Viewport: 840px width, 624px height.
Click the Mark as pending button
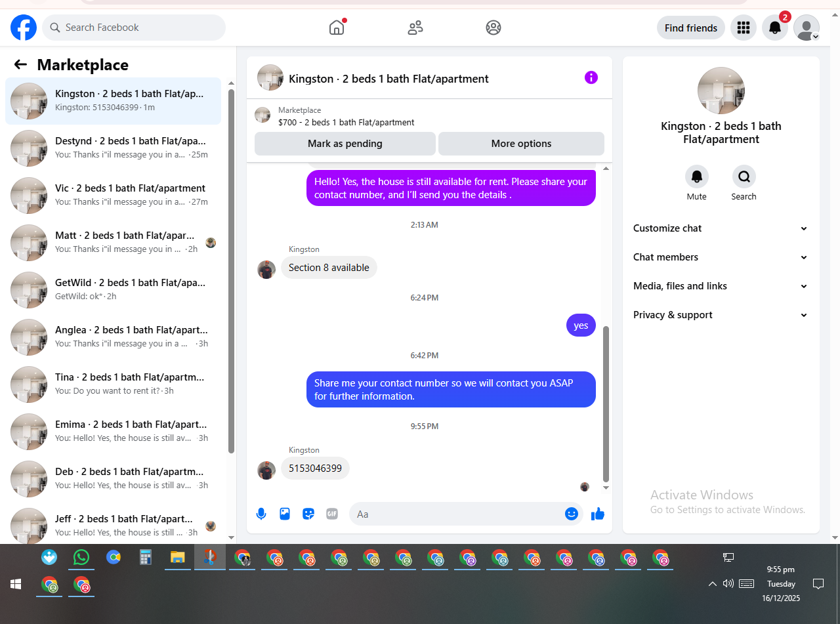tap(345, 144)
